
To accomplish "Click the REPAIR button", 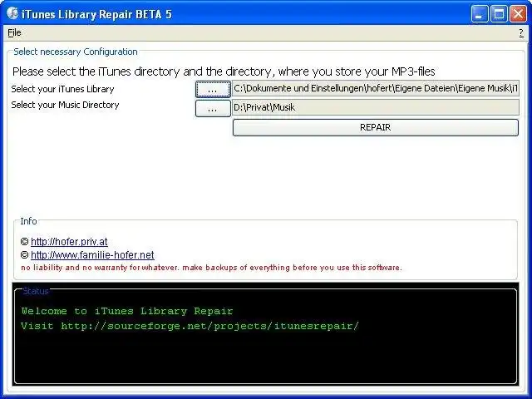I will [376, 127].
